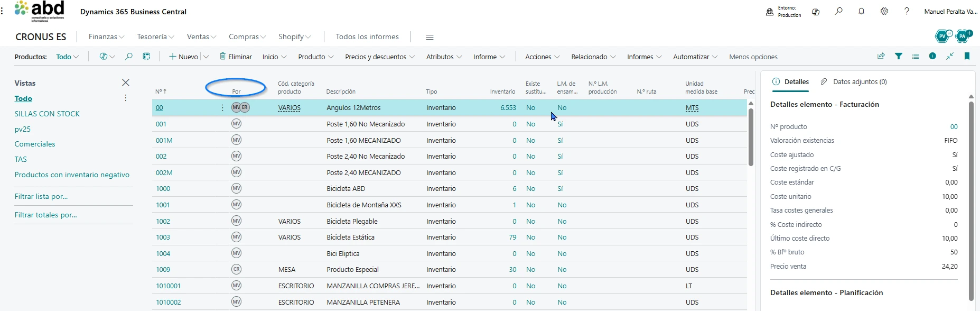The height and width of the screenshot is (311, 980).
Task: Click the environment globe icon
Action: coord(770,12)
